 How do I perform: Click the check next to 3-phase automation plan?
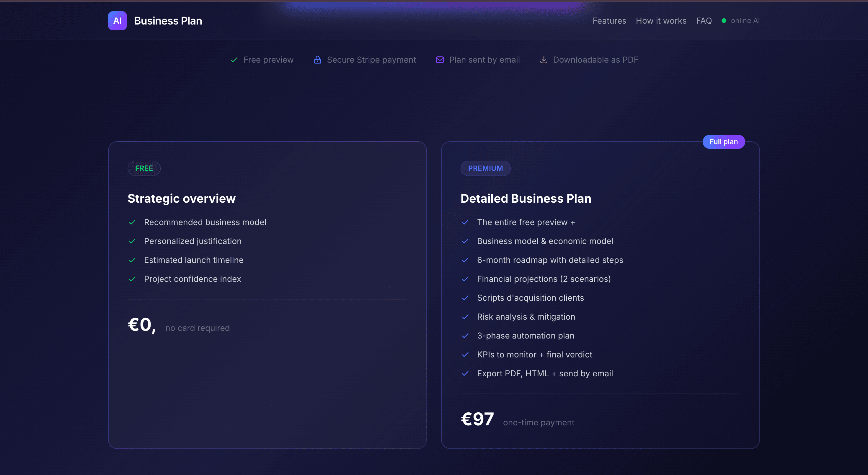[465, 336]
